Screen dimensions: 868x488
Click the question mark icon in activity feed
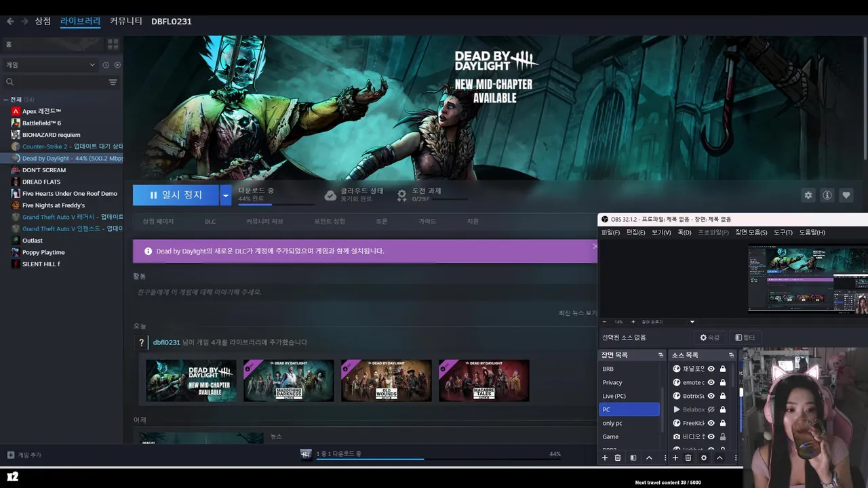pyautogui.click(x=141, y=343)
